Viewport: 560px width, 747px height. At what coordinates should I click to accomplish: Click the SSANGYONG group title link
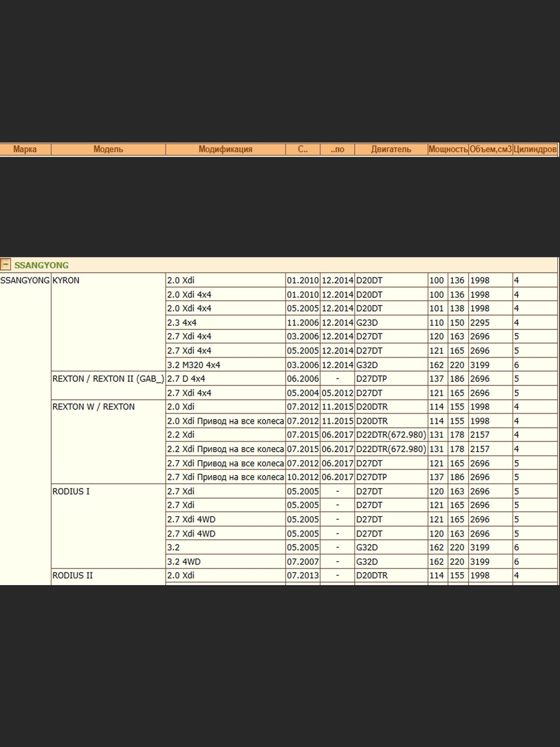click(41, 266)
